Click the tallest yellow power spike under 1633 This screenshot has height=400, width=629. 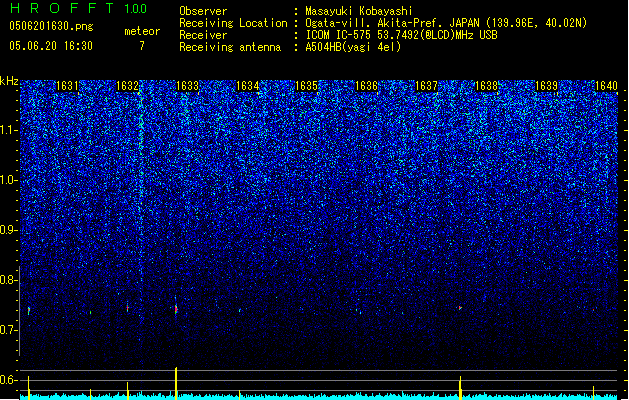point(176,383)
